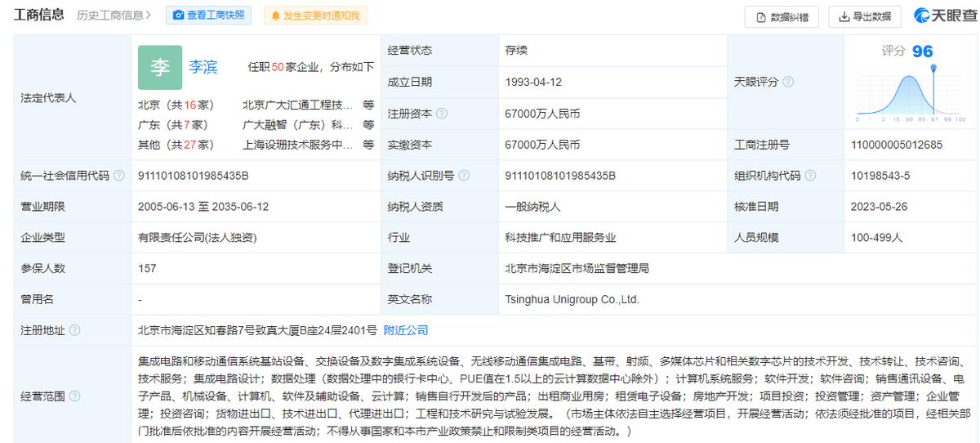Click the code value beside 统一社会信用代码
The width and height of the screenshot is (980, 443).
click(194, 176)
